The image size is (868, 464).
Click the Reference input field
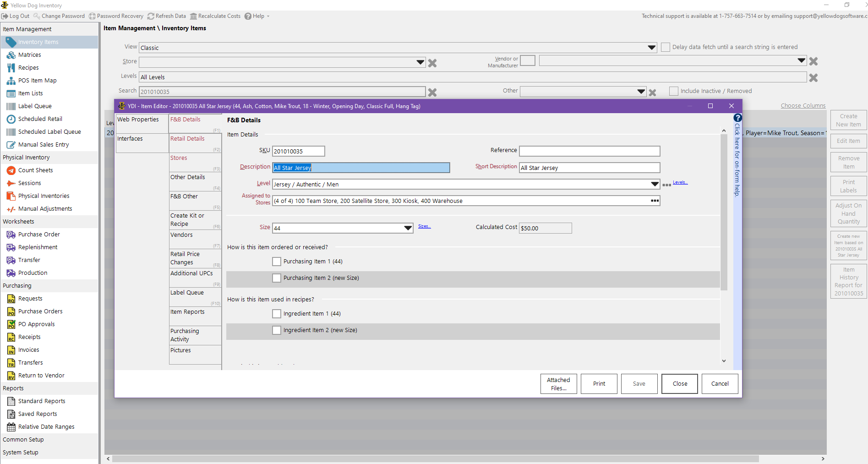coord(590,151)
